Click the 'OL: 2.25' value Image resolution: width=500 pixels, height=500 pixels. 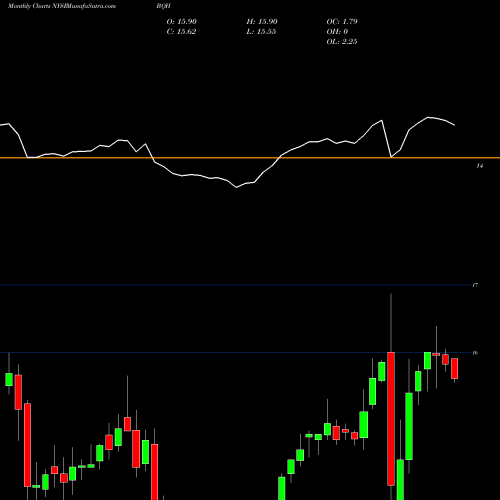coord(342,42)
